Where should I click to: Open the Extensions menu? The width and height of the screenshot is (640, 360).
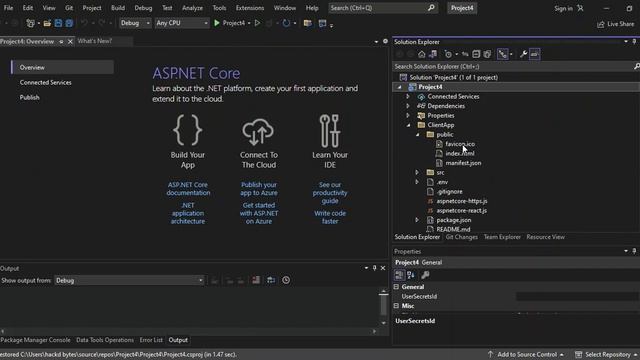250,8
